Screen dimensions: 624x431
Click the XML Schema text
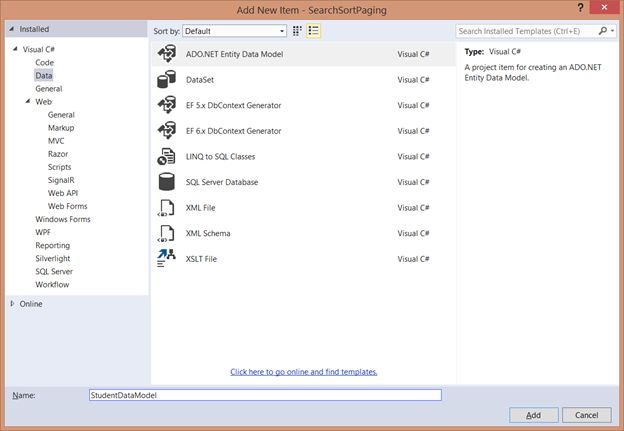pos(208,233)
